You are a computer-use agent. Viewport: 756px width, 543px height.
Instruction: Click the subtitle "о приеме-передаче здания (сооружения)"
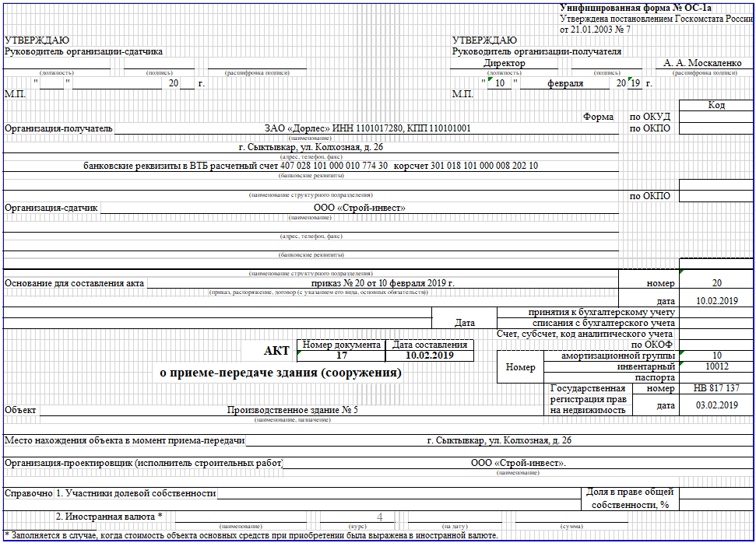280,373
